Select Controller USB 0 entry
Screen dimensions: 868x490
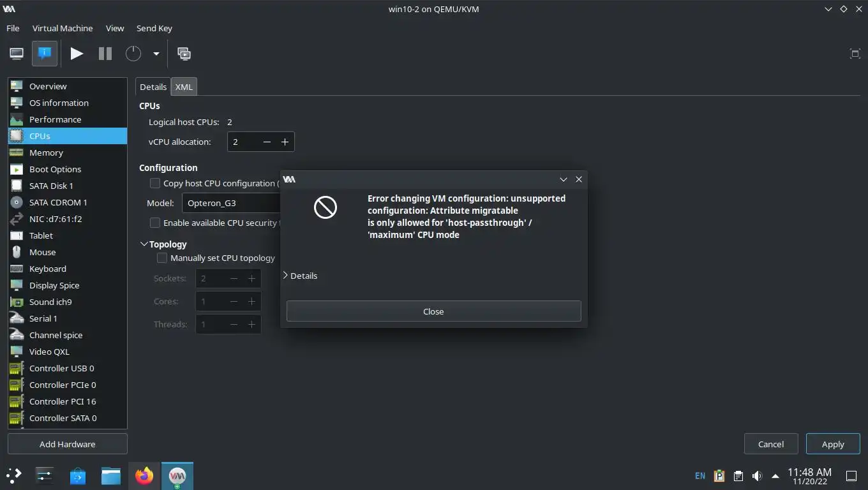(x=67, y=368)
